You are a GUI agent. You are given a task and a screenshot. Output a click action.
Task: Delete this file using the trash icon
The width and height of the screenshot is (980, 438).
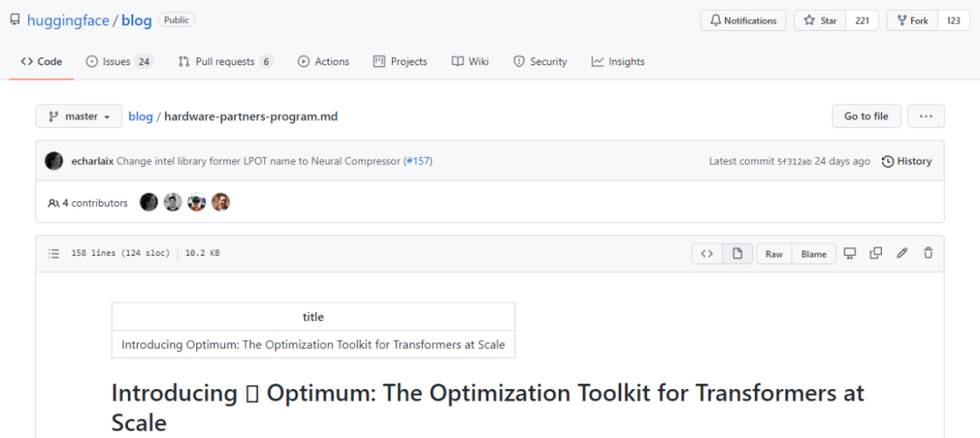[928, 254]
